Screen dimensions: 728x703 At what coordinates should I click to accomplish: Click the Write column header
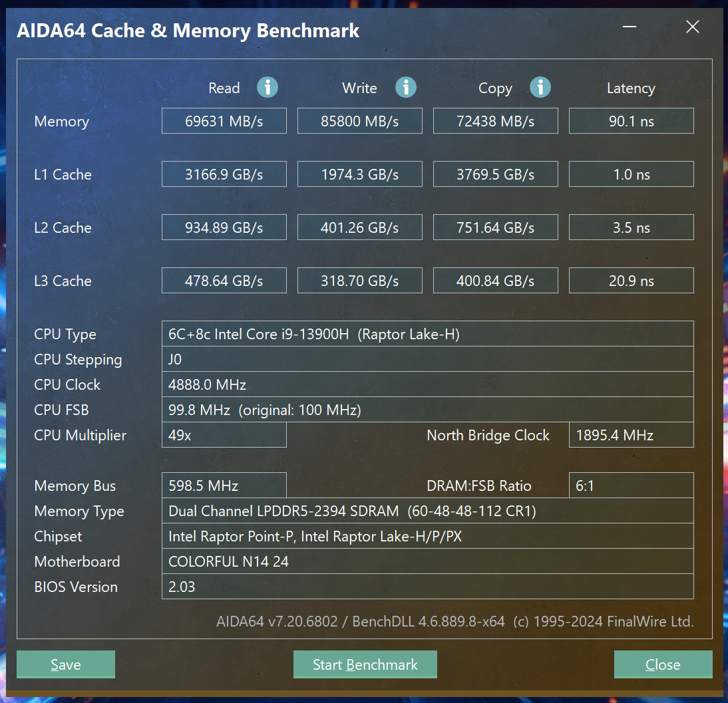360,88
